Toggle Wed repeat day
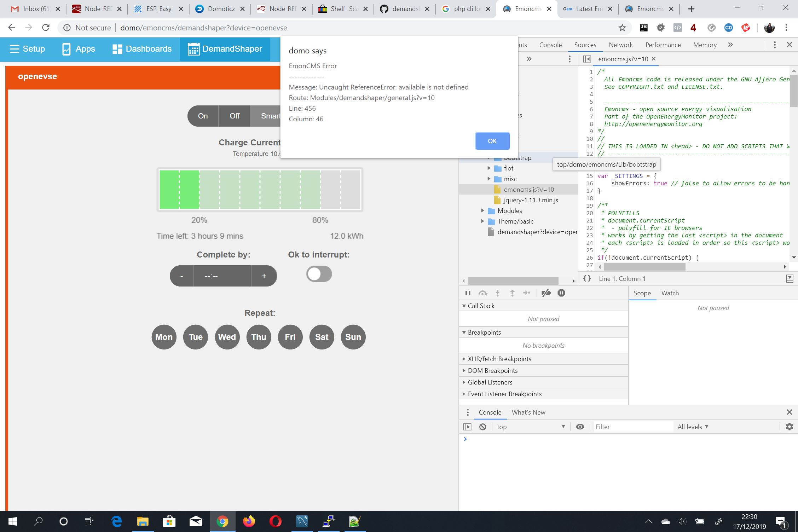This screenshot has height=532, width=798. tap(227, 337)
